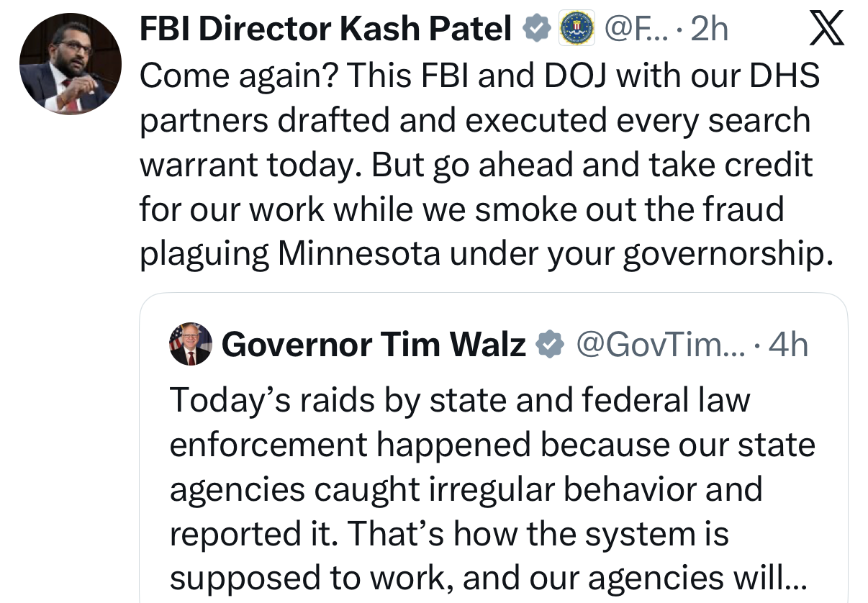Open quoted post text beginning 'Today's raids'
This screenshot has width=868, height=603.
point(459,400)
